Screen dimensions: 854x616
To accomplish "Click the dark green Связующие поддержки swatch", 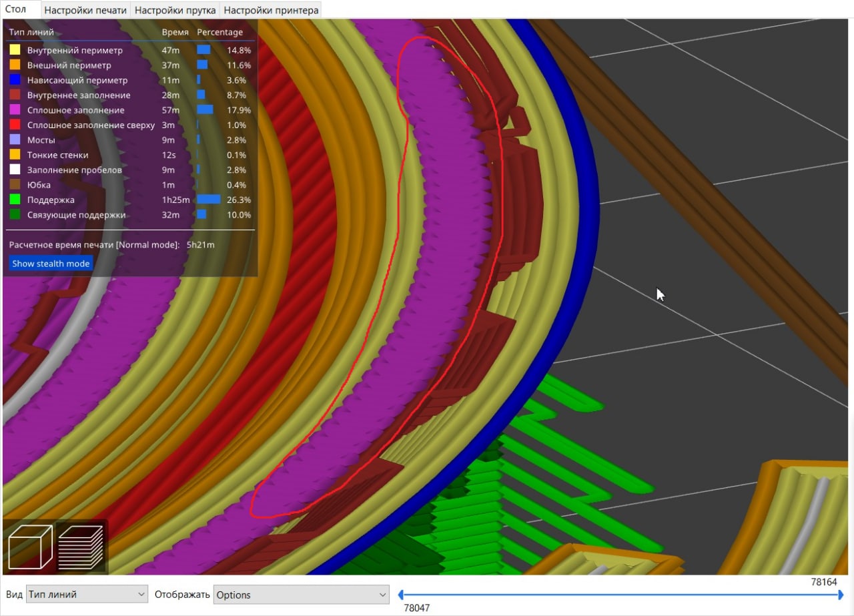I will click(x=15, y=215).
